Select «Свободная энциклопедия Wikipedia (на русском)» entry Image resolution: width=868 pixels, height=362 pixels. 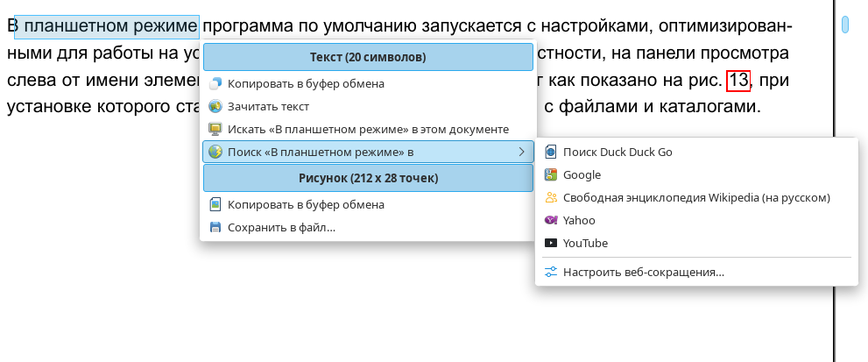point(696,197)
